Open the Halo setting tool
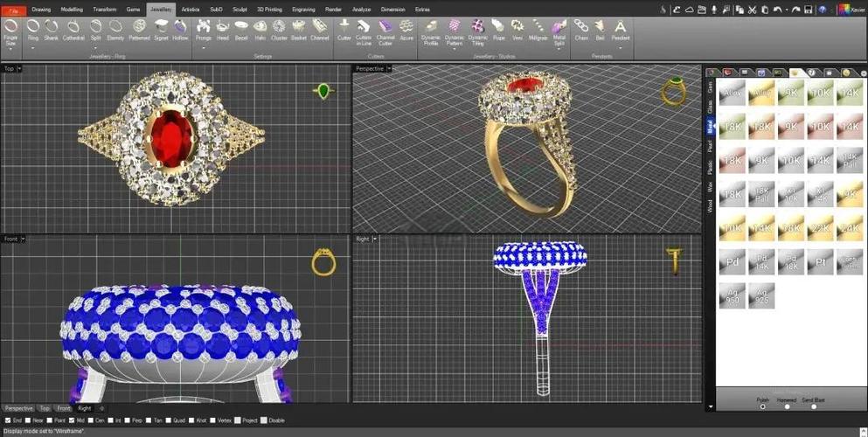The image size is (868, 437). [260, 30]
